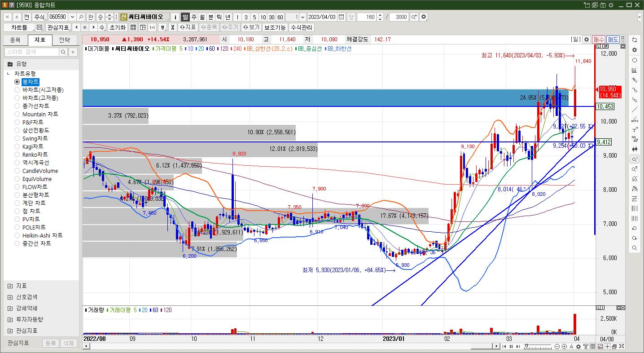644x353 pixels.
Task: Select the circle drawing tool
Action: 634,60
